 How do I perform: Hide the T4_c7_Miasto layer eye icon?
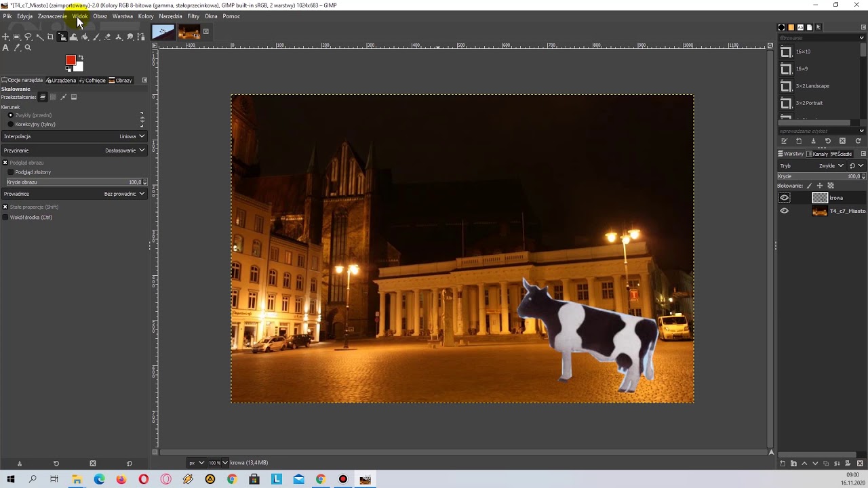785,211
